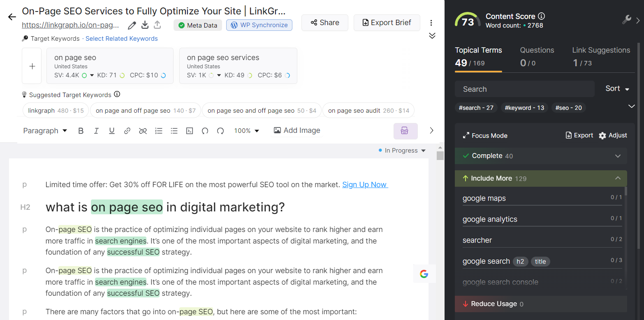The width and height of the screenshot is (644, 320).
Task: Go back using the left arrow
Action: click(12, 17)
